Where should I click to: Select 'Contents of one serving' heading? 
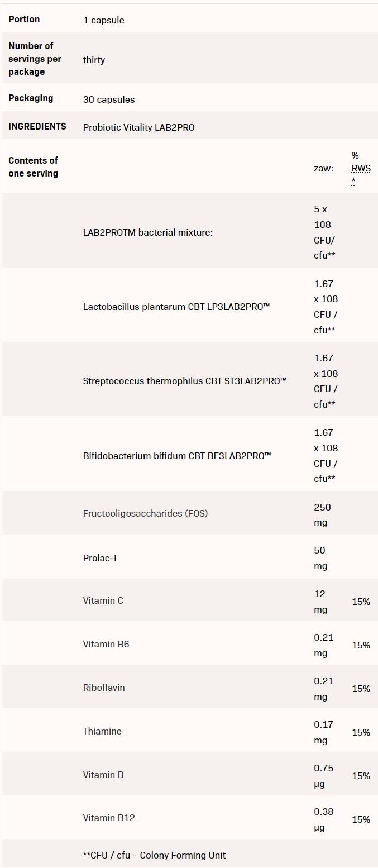click(34, 167)
